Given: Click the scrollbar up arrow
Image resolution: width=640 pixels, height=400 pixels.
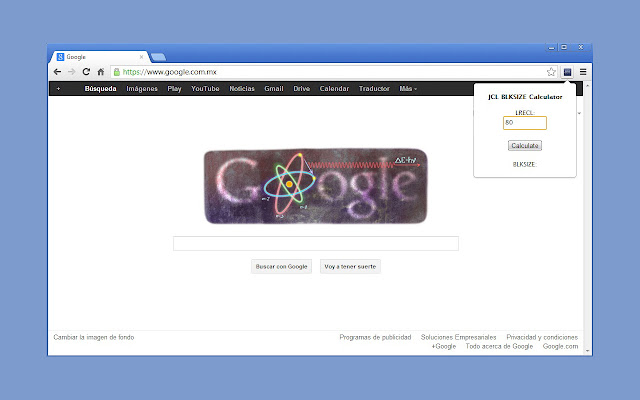Looking at the screenshot, I should click(588, 86).
